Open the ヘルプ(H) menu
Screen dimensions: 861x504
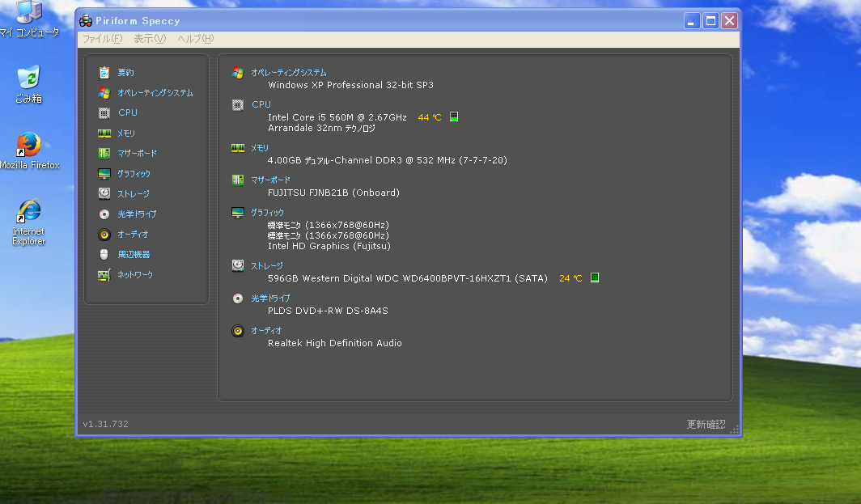point(196,39)
